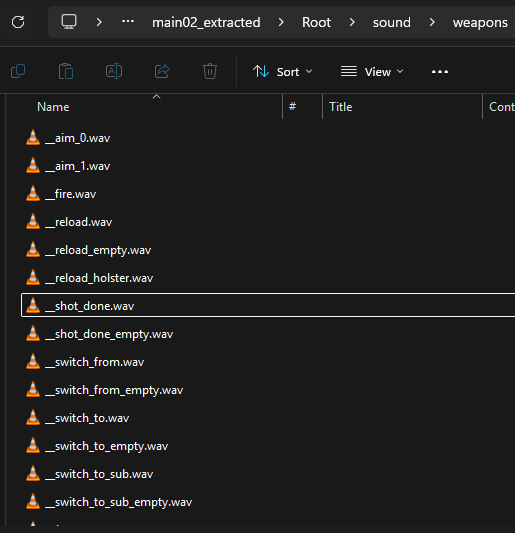Click the Copy icon in toolbar
515x533 pixels.
[18, 71]
